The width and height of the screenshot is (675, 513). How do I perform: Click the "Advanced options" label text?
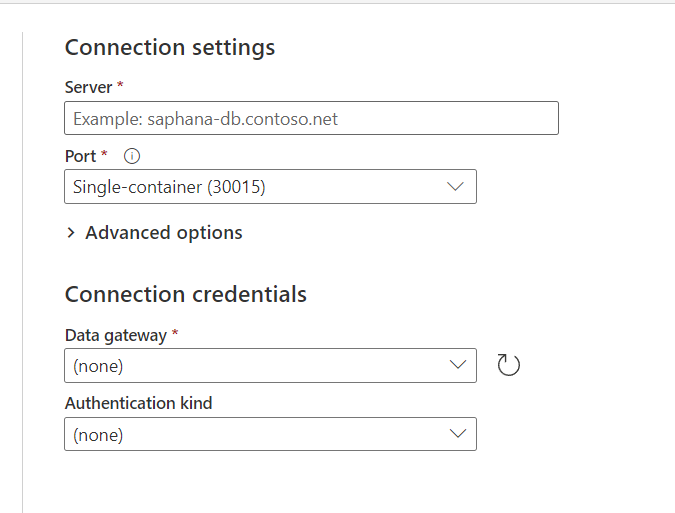coord(164,233)
